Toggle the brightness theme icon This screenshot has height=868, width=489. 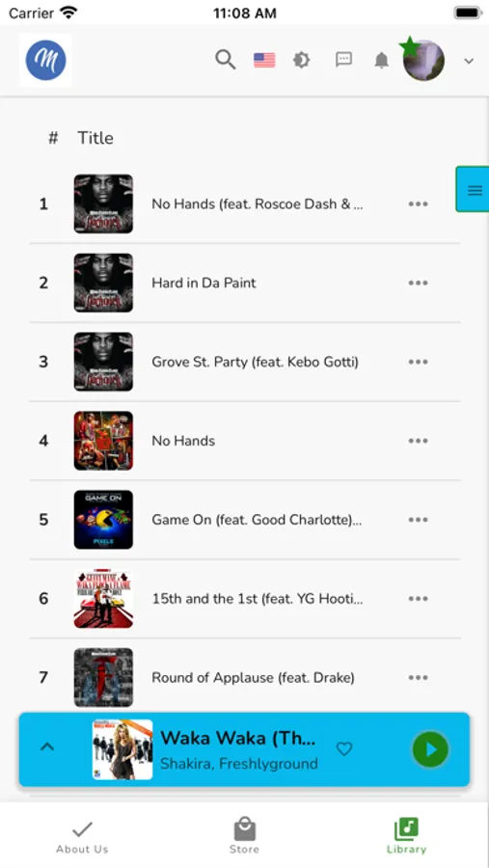click(x=302, y=60)
